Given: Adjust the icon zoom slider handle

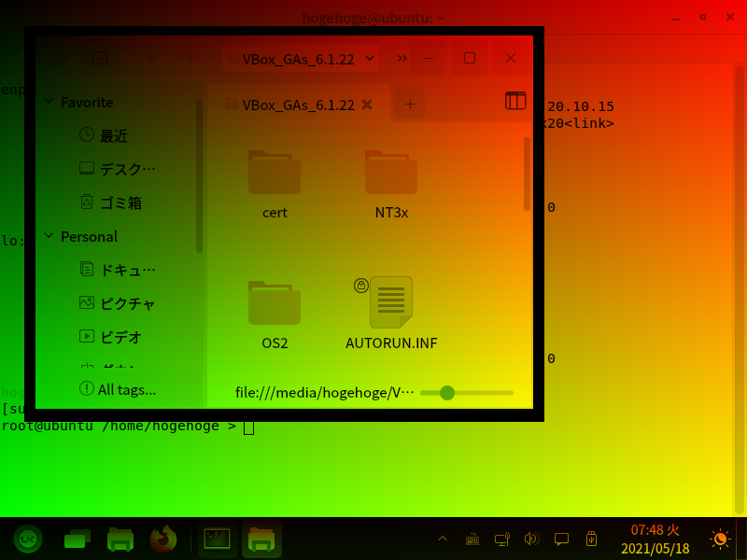Looking at the screenshot, I should tap(447, 393).
